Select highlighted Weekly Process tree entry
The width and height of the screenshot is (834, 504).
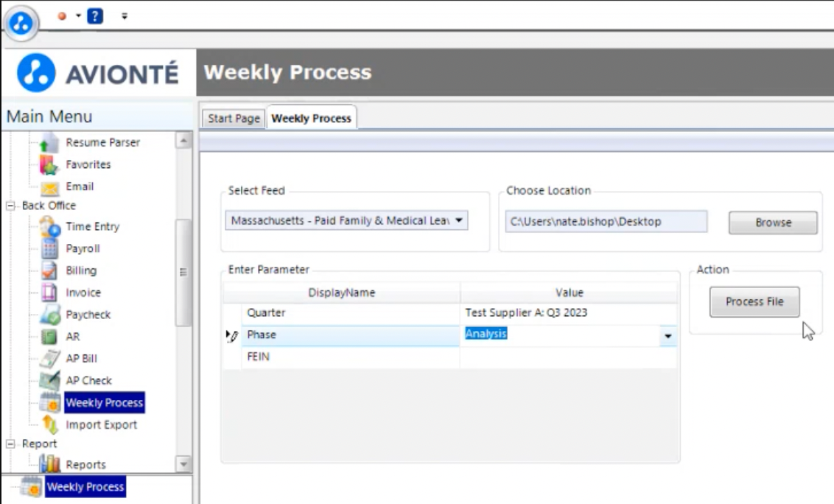105,402
